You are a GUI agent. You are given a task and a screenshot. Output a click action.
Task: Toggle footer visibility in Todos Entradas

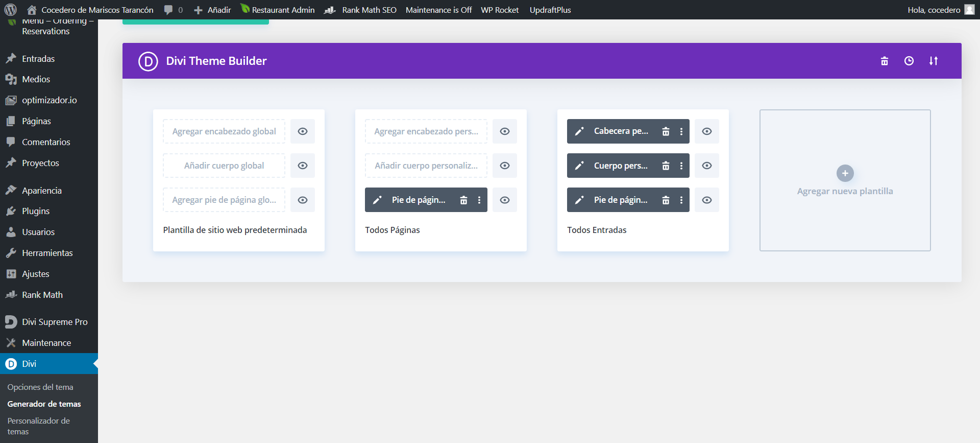(x=707, y=200)
